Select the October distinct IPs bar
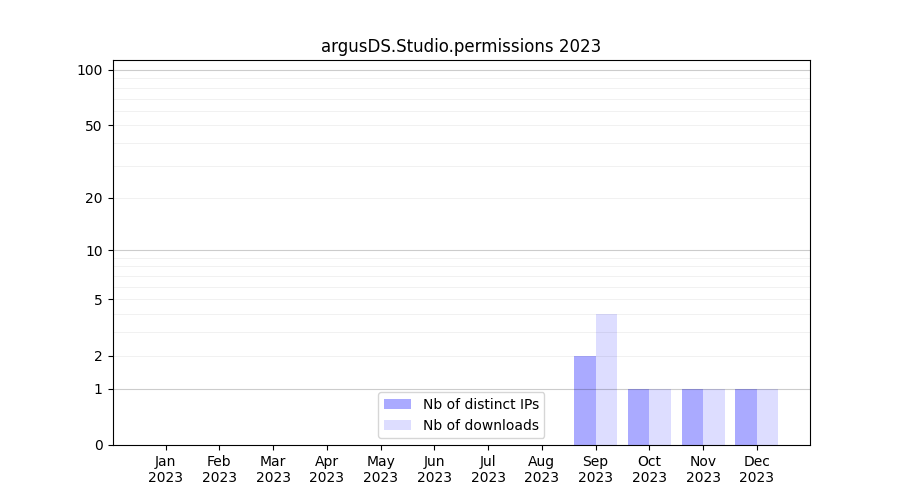 638,416
